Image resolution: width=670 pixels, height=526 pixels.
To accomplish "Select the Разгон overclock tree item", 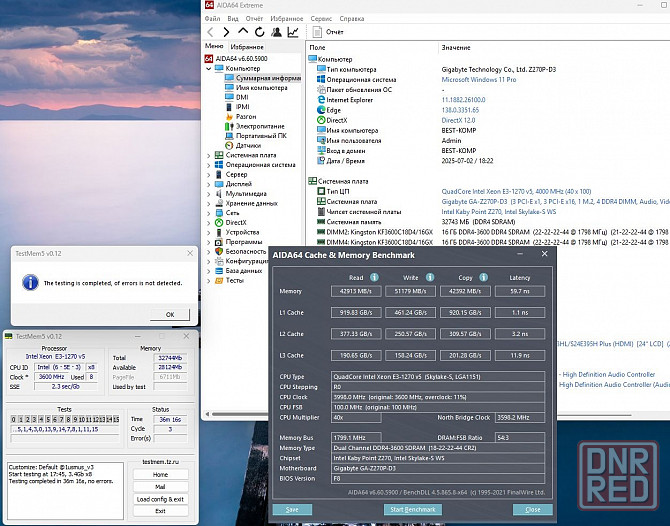I will (246, 117).
